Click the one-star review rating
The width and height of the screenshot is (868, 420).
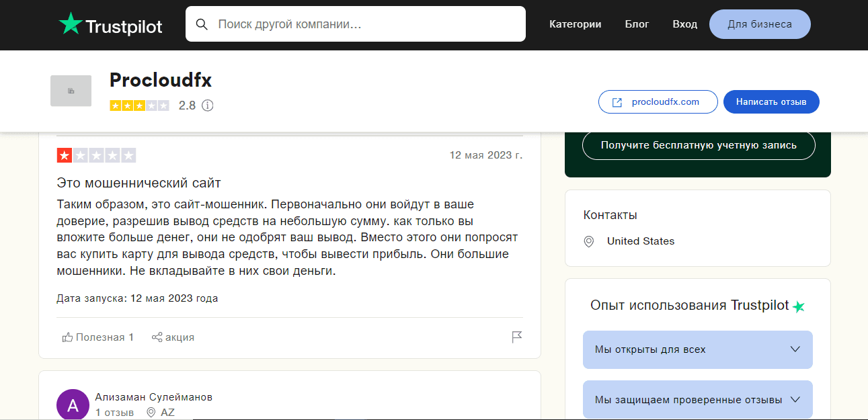(x=96, y=155)
